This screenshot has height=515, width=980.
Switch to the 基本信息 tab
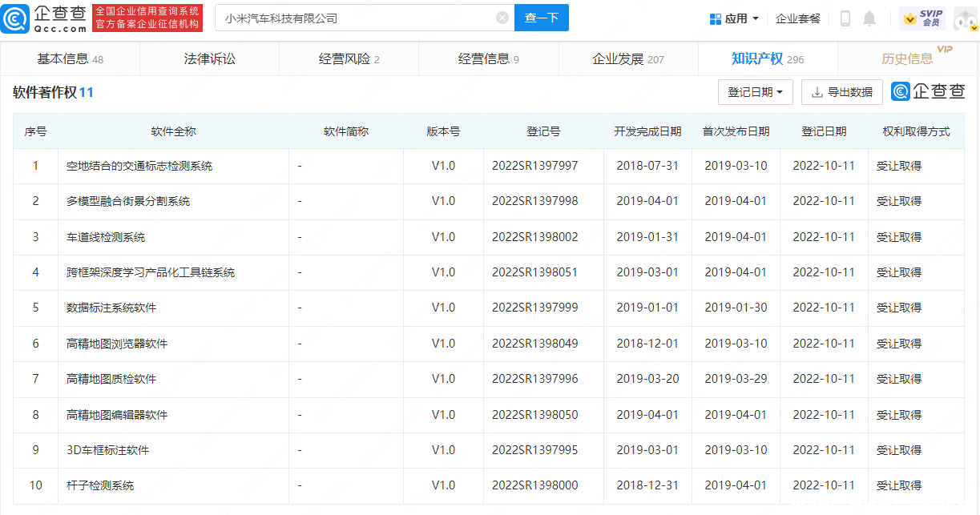click(70, 59)
